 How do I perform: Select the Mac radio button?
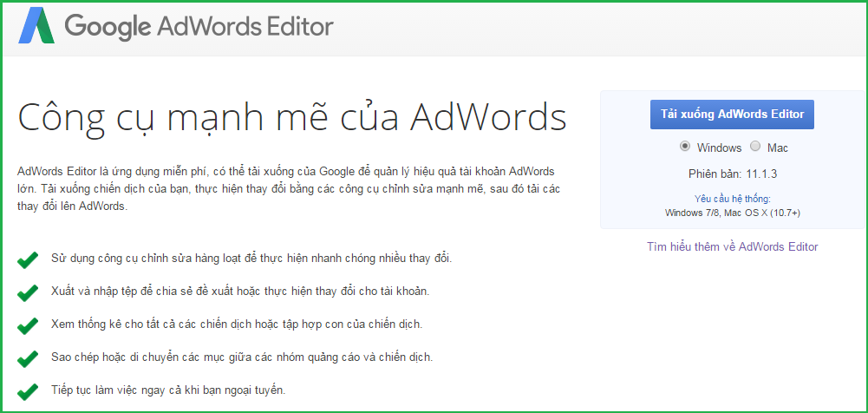pyautogui.click(x=755, y=147)
